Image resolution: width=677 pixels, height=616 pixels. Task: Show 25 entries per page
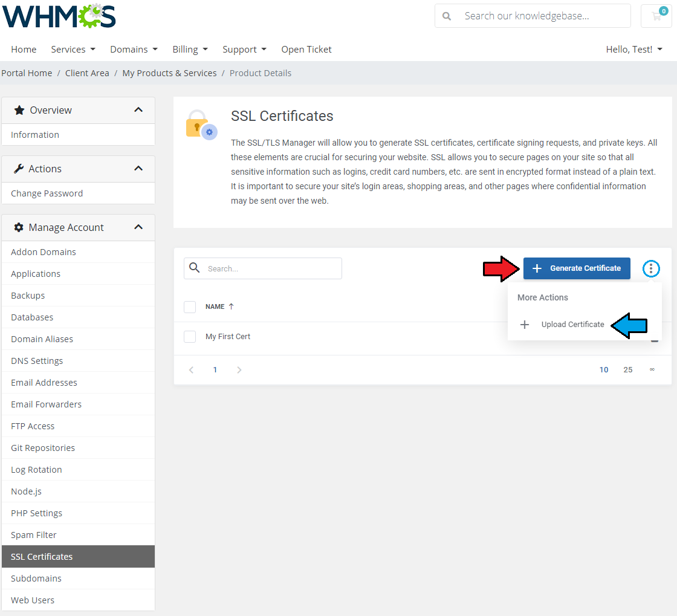pyautogui.click(x=628, y=370)
